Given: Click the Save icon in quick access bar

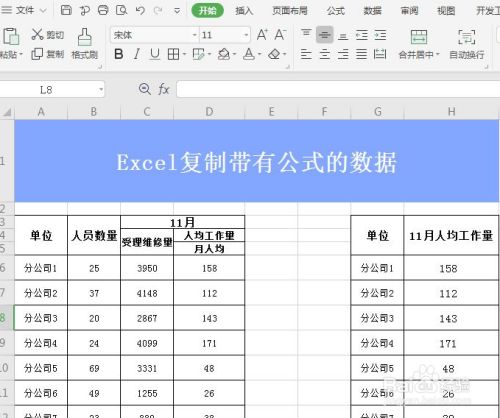Looking at the screenshot, I should click(66, 10).
